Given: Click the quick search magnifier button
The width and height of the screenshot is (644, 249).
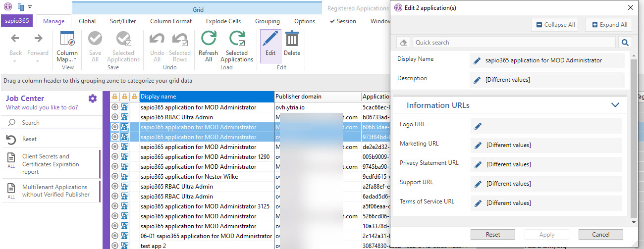Looking at the screenshot, I should point(625,43).
